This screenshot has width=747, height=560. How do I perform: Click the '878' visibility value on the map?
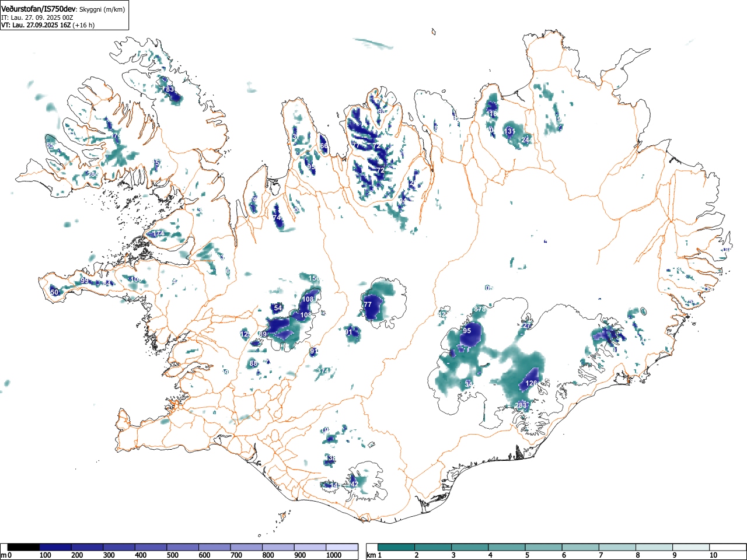pos(480,309)
